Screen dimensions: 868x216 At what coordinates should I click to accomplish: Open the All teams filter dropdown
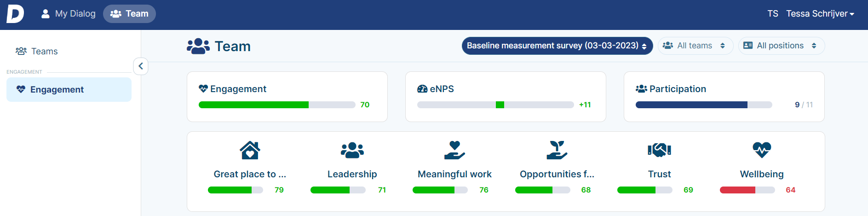[x=695, y=46]
